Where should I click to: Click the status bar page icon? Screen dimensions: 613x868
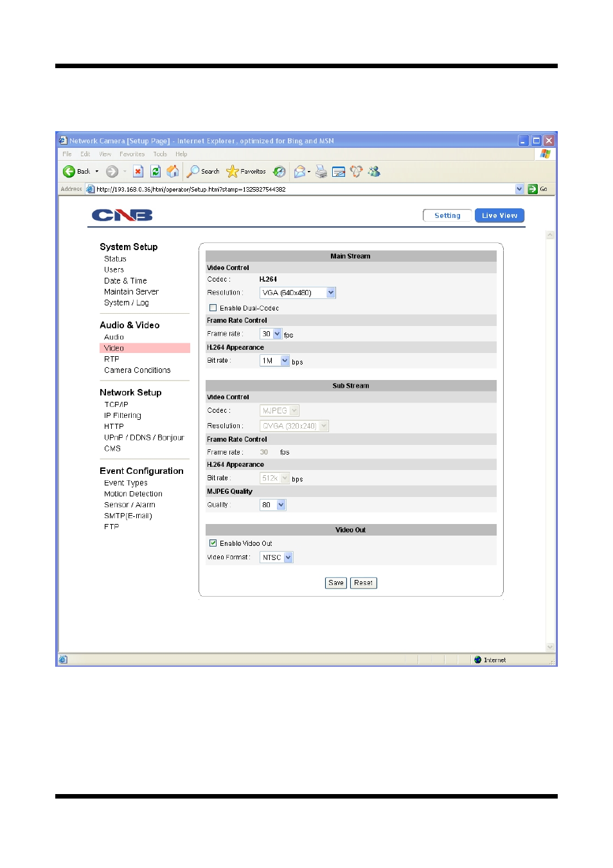63,660
